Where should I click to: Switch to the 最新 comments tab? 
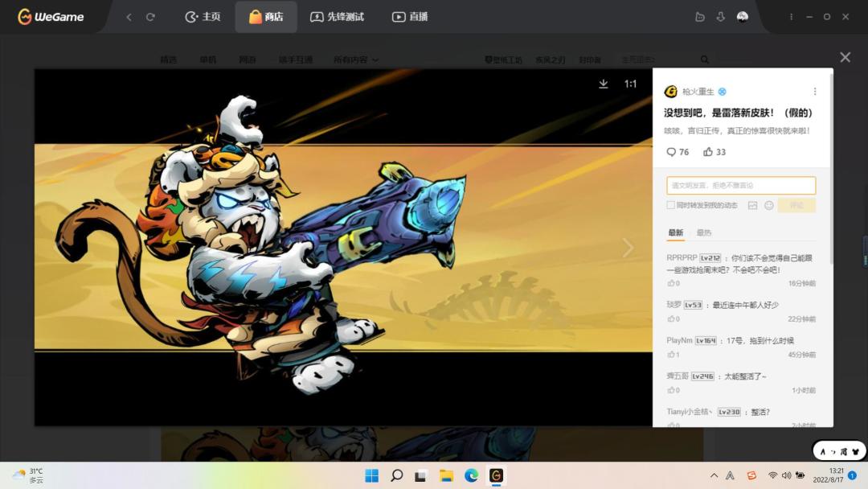click(x=675, y=232)
